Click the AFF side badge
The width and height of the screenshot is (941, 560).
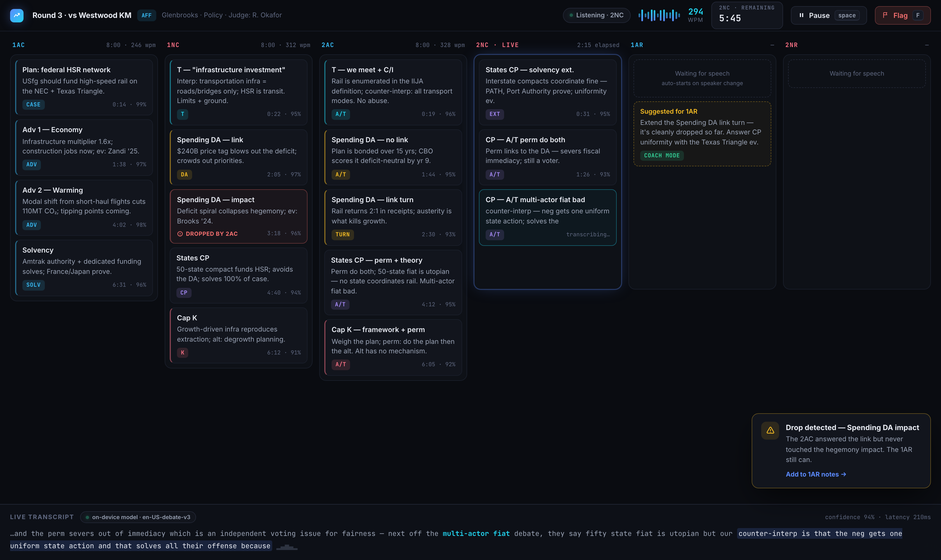coord(146,15)
